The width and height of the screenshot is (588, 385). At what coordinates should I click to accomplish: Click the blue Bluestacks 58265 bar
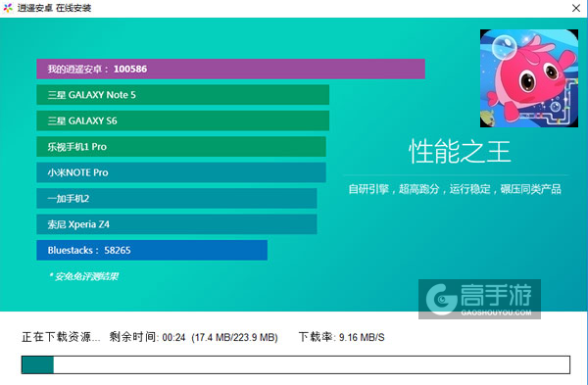pos(152,250)
